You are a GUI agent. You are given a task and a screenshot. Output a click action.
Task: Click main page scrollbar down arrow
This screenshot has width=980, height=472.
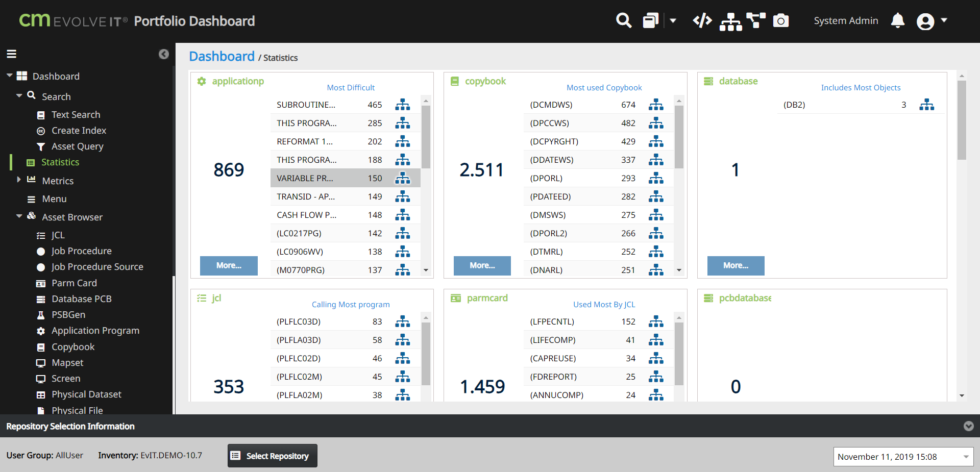click(x=962, y=395)
